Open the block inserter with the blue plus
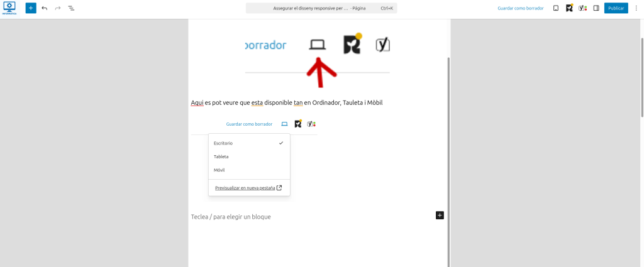The height and width of the screenshot is (267, 644). pyautogui.click(x=31, y=8)
